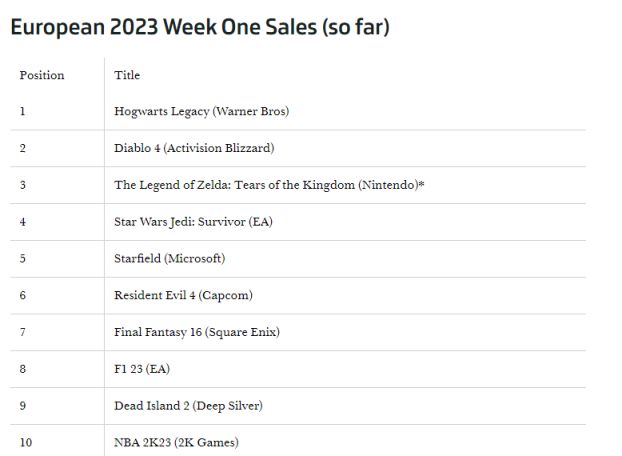Click the F1 23 (EA) entry
Image resolution: width=622 pixels, height=456 pixels.
tap(142, 369)
